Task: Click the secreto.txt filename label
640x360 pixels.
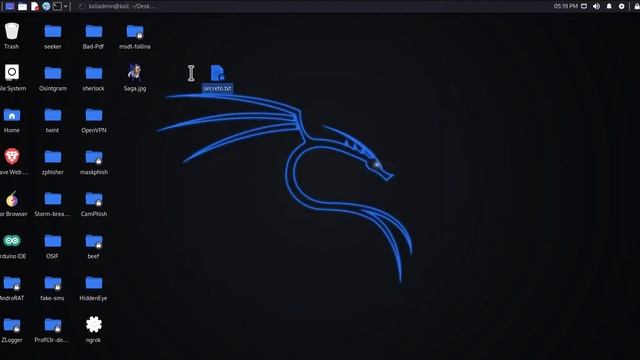Action: 217,88
